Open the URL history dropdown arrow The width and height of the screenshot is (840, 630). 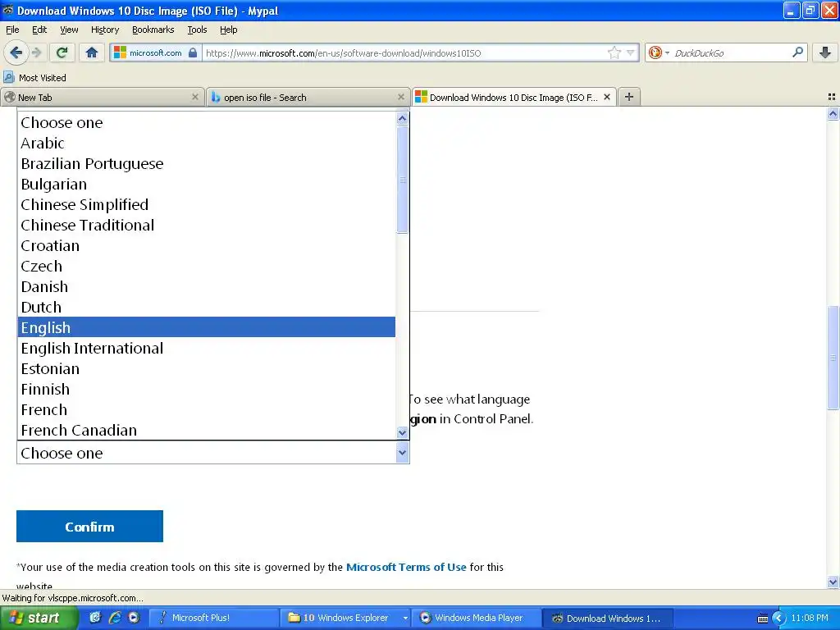pos(631,52)
